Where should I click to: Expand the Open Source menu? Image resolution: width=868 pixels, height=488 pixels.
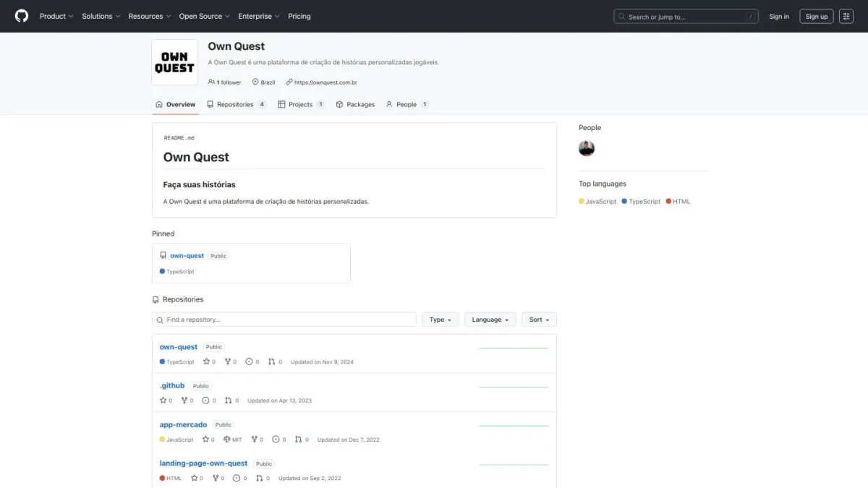(205, 16)
